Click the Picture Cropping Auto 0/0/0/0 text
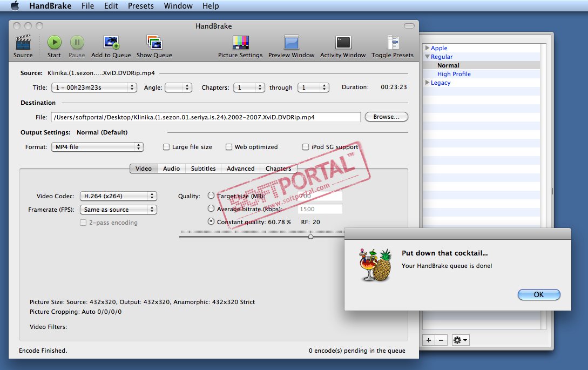Image resolution: width=588 pixels, height=370 pixels. 76,312
